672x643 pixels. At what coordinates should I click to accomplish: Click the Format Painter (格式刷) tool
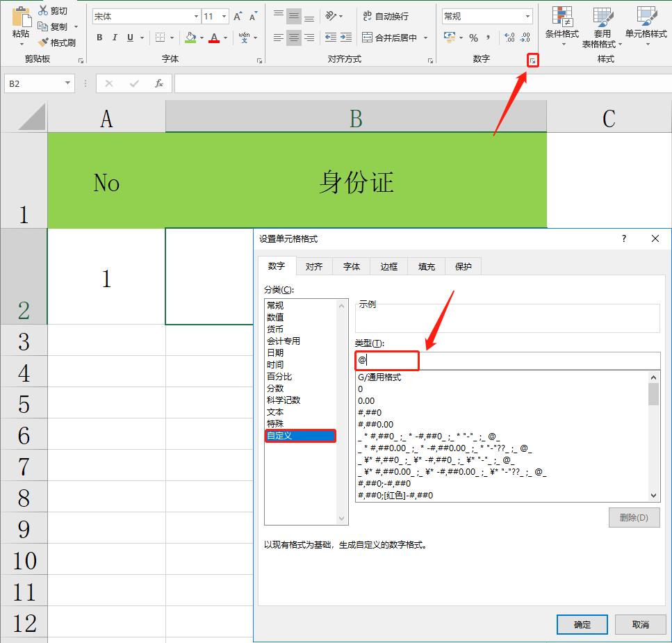(x=58, y=43)
